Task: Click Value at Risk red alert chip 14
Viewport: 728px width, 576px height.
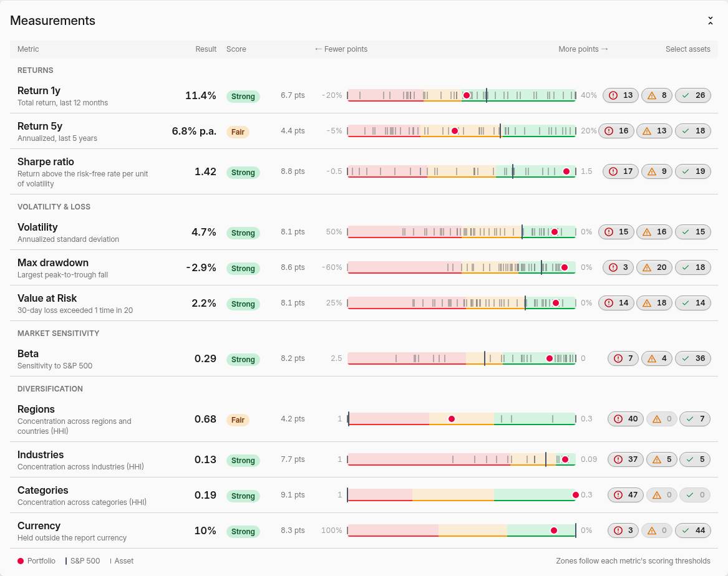Action: pos(616,303)
